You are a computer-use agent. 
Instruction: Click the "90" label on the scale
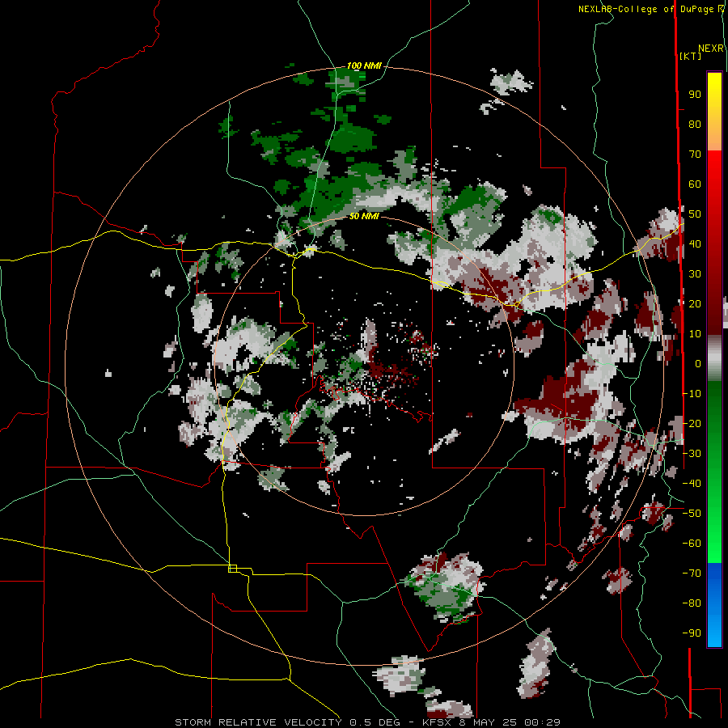point(695,95)
